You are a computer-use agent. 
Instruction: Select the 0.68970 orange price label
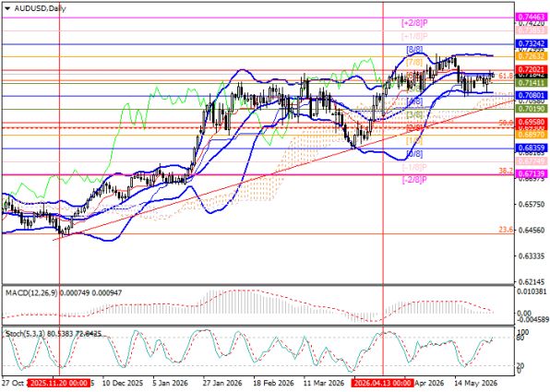(x=532, y=135)
